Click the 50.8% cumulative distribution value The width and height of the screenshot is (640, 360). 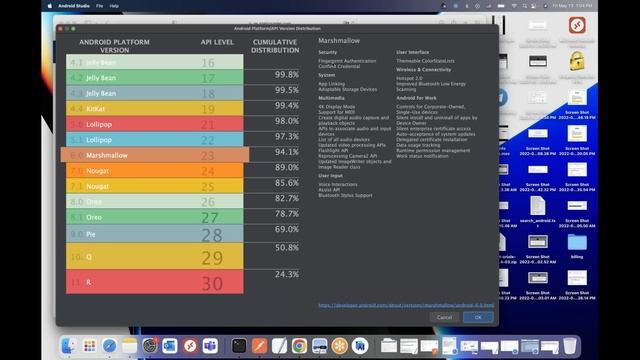click(287, 247)
